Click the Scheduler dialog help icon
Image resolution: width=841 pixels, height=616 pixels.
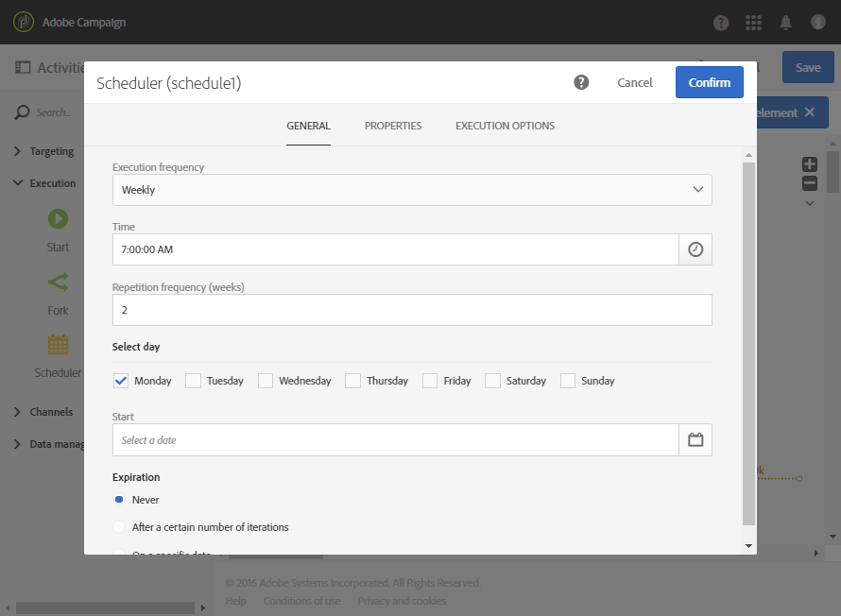coord(581,82)
